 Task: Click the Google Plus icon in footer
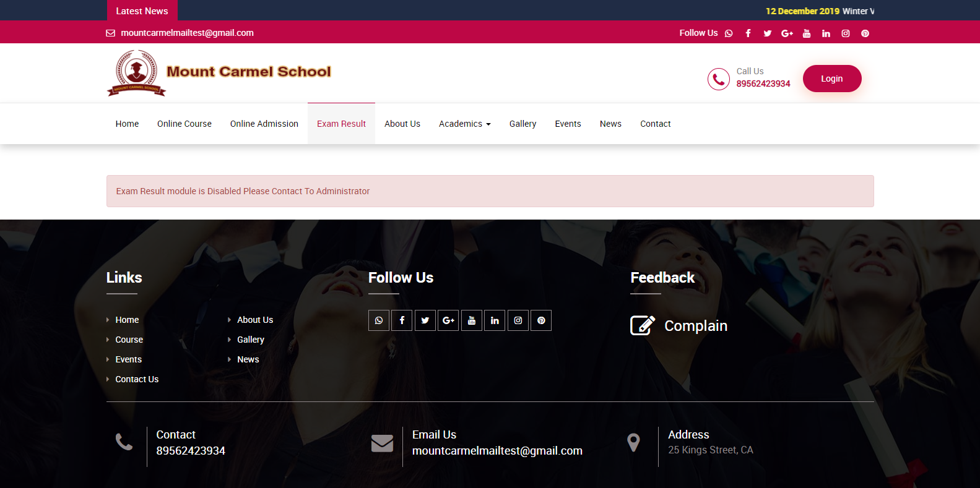(448, 320)
